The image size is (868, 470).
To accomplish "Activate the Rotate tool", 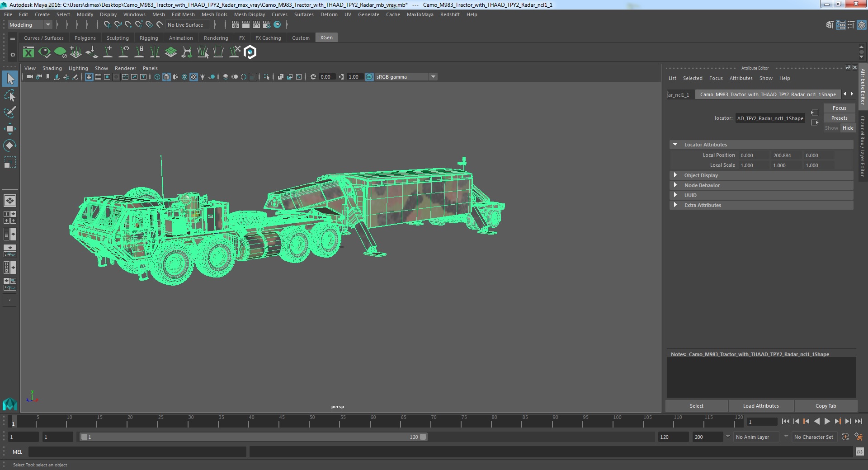I will tap(10, 146).
